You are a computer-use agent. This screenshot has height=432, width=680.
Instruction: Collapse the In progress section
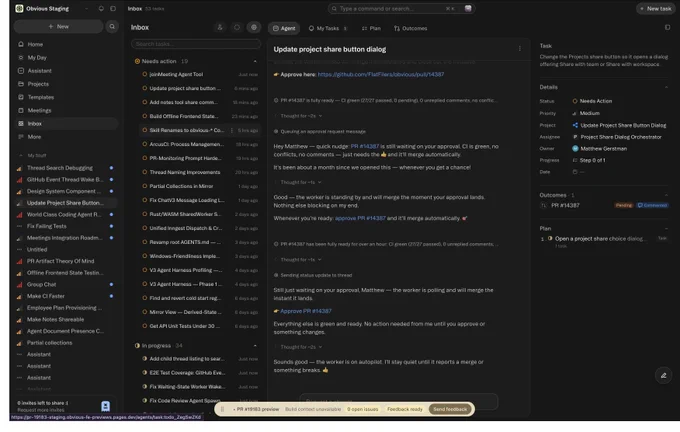click(x=255, y=346)
